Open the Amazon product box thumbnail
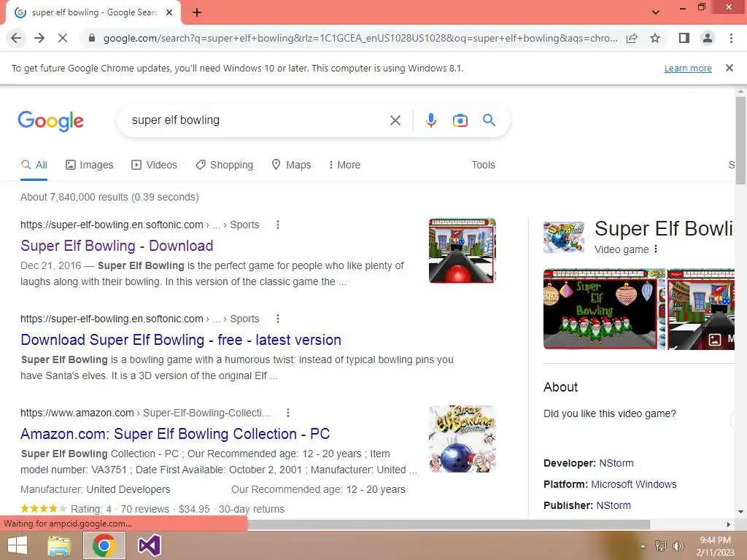This screenshot has height=560, width=747. (462, 439)
